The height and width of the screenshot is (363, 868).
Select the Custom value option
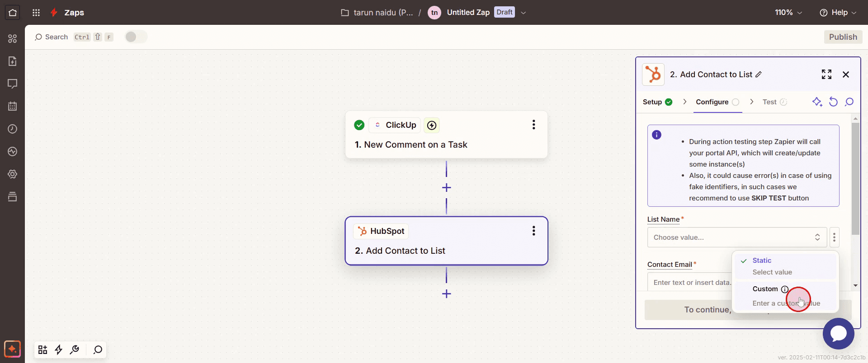(x=785, y=296)
